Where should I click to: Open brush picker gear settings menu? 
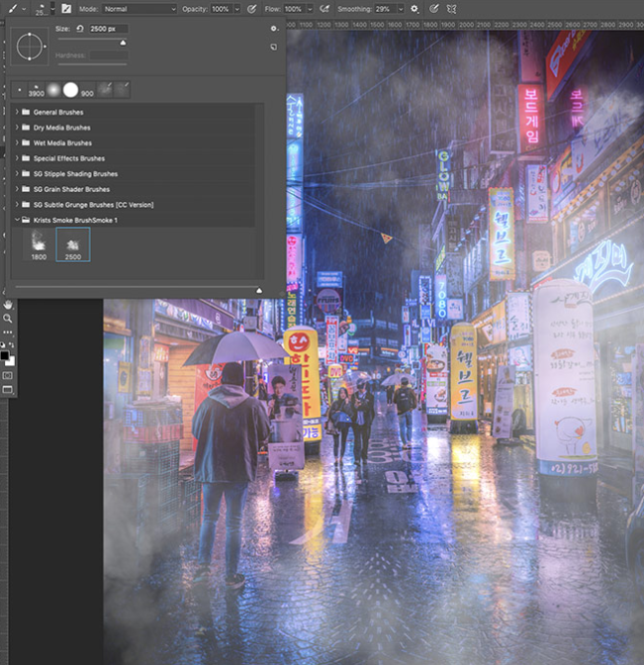[274, 29]
